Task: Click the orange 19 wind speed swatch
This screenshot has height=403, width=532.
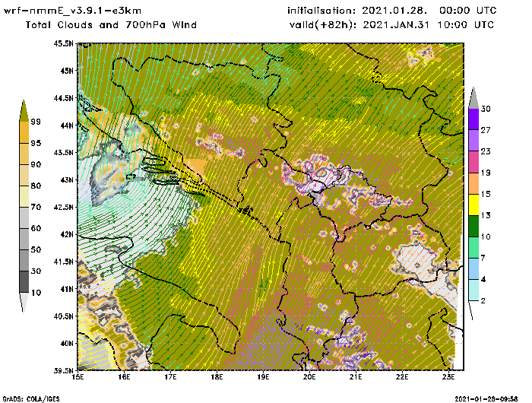Action: click(473, 183)
